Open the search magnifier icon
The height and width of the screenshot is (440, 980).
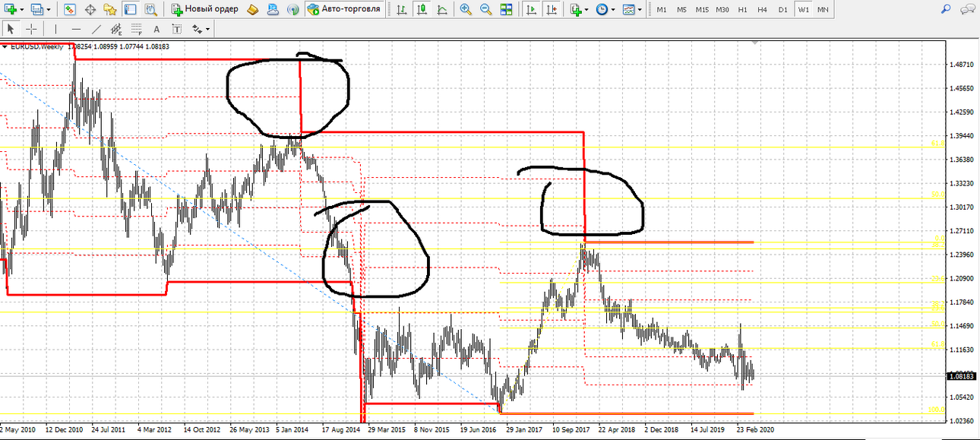point(946,9)
